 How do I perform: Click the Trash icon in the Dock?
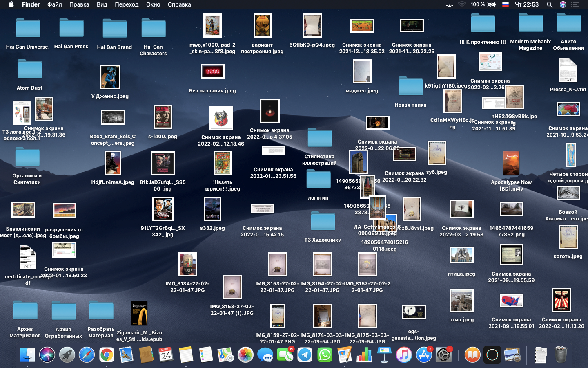(x=561, y=355)
